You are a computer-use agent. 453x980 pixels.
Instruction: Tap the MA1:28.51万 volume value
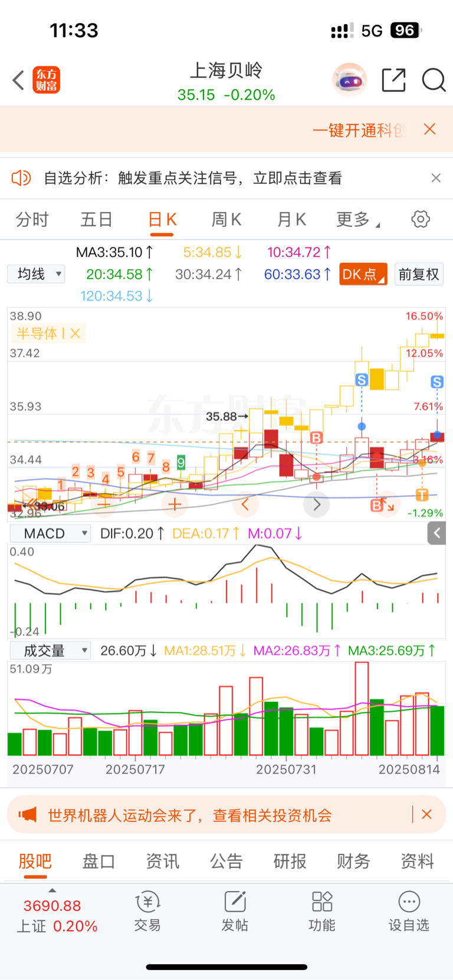205,651
